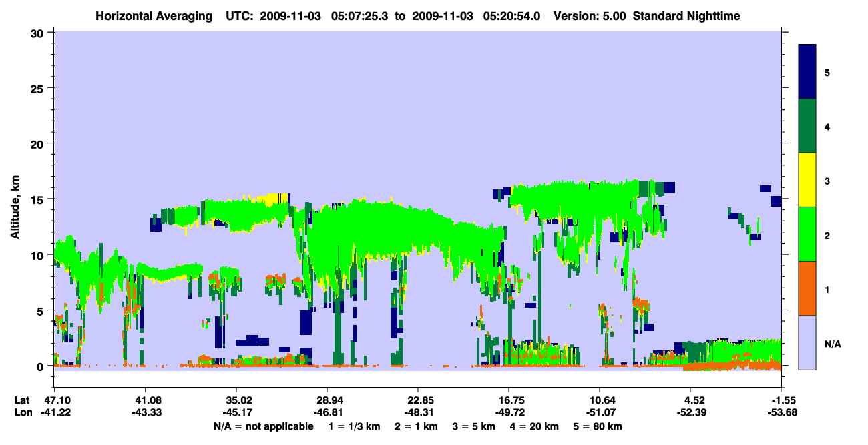Click longitude value -45.17
The height and width of the screenshot is (445, 868).
point(236,412)
